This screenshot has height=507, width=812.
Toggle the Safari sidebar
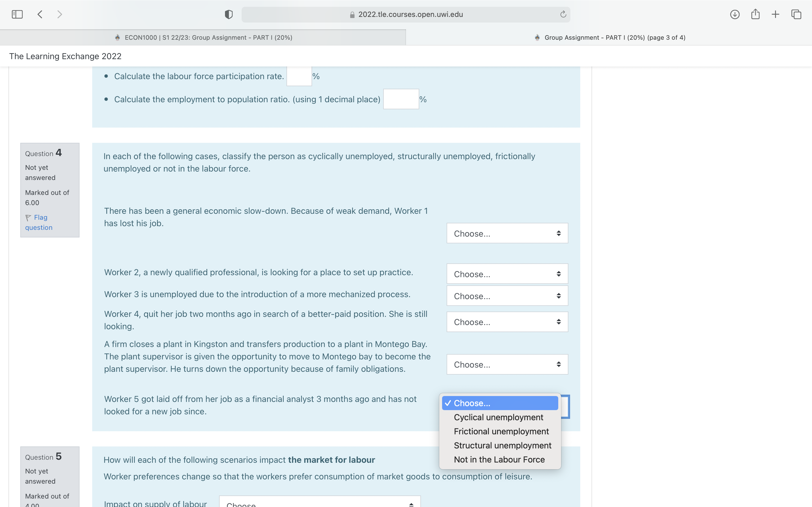point(17,14)
